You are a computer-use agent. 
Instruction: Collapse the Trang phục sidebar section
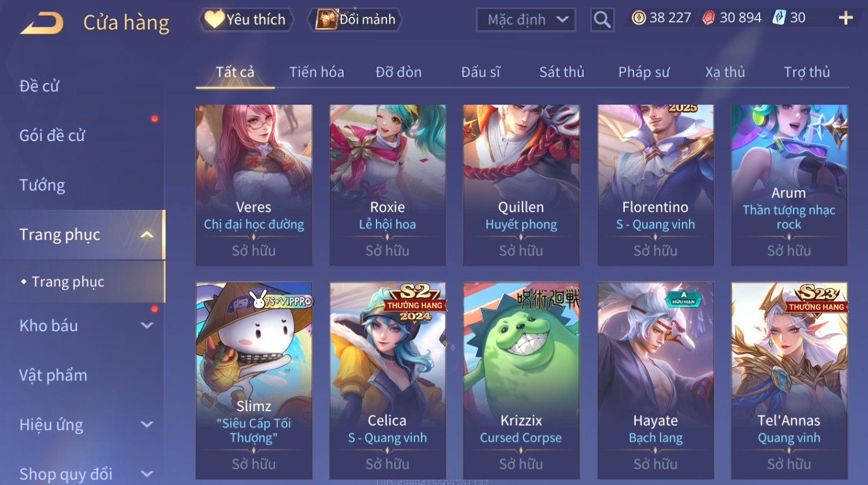tap(147, 234)
